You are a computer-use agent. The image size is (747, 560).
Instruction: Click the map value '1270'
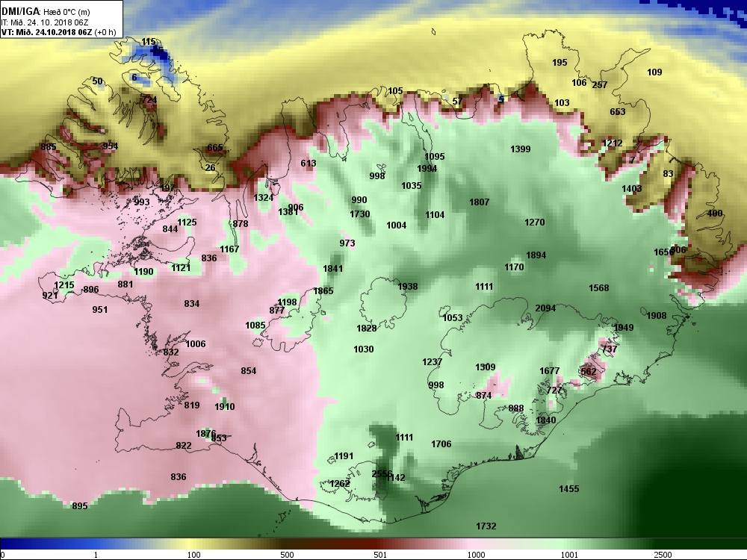click(535, 222)
